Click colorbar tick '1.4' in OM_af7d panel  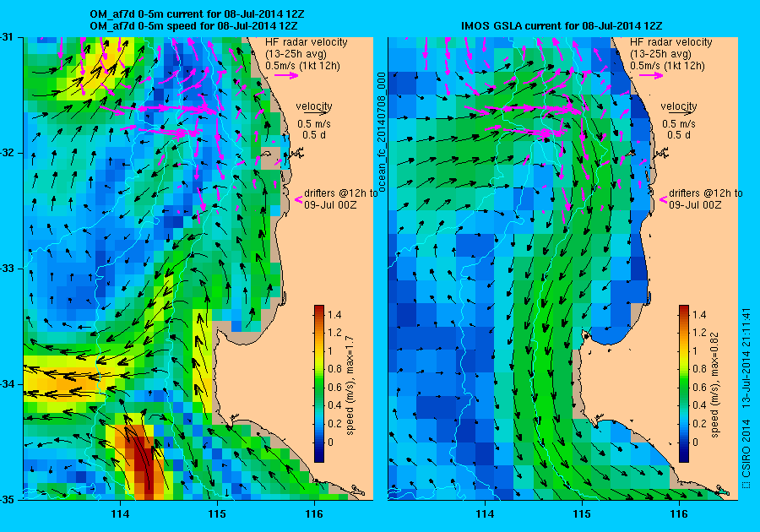[x=334, y=314]
